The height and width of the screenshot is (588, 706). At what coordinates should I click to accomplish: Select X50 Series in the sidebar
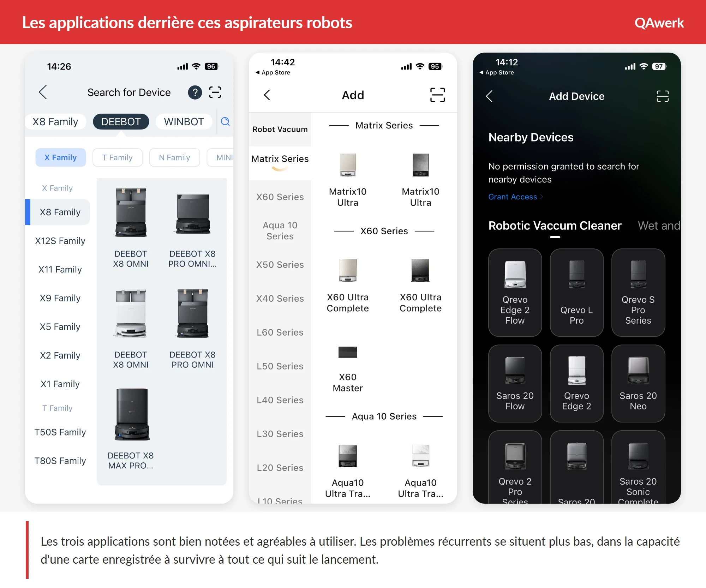(280, 265)
